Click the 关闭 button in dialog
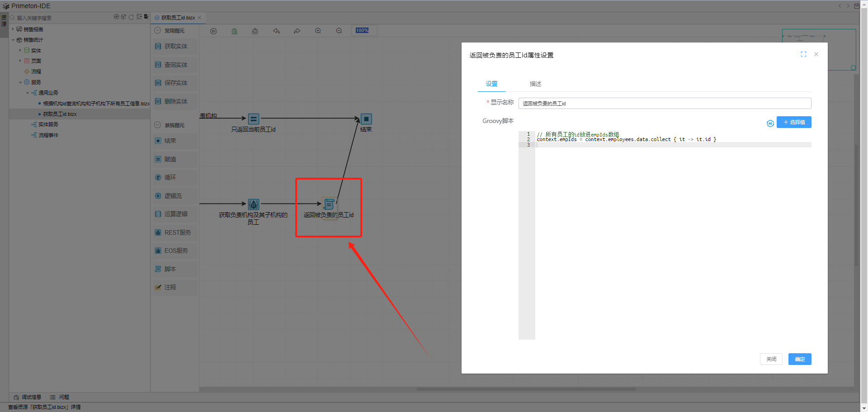This screenshot has height=412, width=868. point(771,359)
